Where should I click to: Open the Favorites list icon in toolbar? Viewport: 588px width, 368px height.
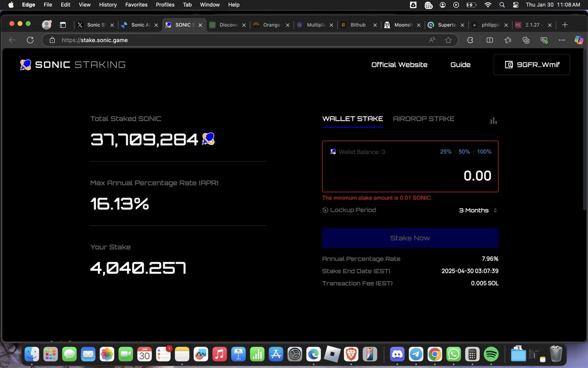point(508,40)
